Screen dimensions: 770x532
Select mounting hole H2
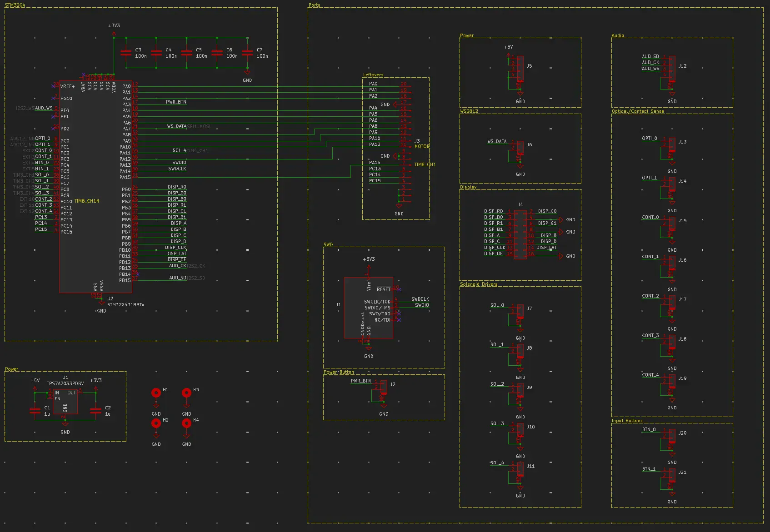click(x=156, y=423)
